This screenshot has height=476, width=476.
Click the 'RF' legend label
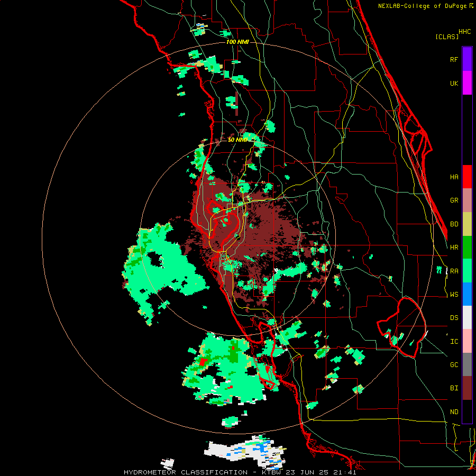pyautogui.click(x=454, y=59)
